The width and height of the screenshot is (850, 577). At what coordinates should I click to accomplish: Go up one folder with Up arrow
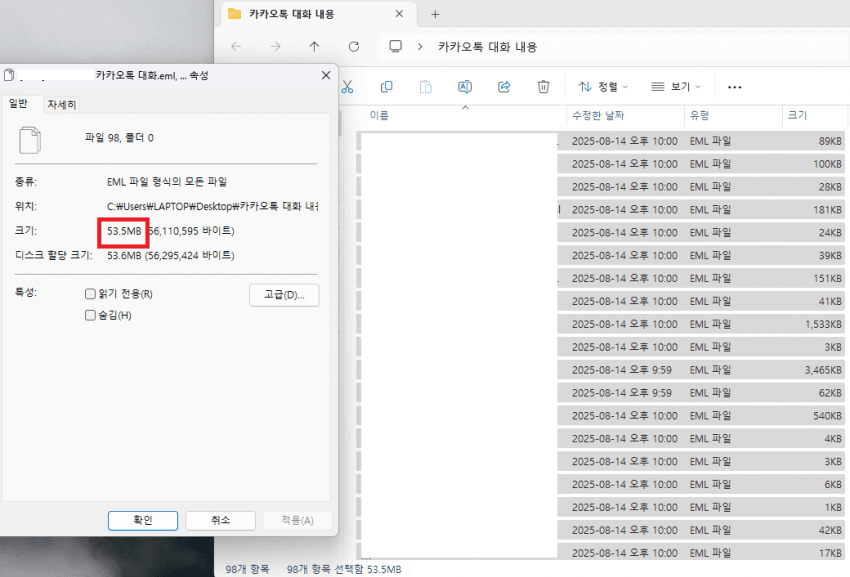(315, 46)
